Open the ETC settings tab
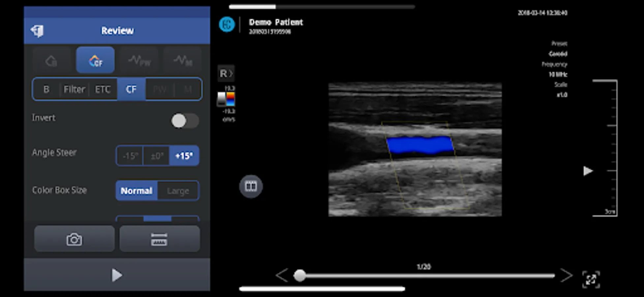644x297 pixels. click(x=103, y=89)
